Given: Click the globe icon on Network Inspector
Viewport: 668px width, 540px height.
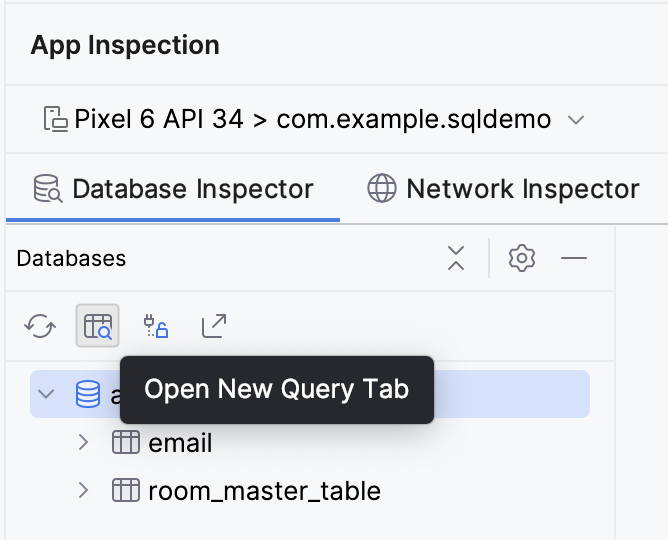Looking at the screenshot, I should [x=381, y=189].
